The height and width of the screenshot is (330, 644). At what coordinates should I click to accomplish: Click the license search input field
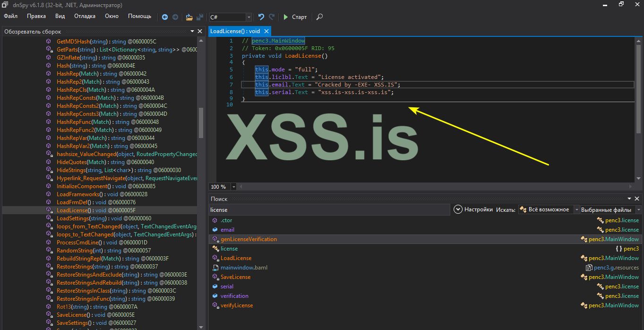(329, 209)
